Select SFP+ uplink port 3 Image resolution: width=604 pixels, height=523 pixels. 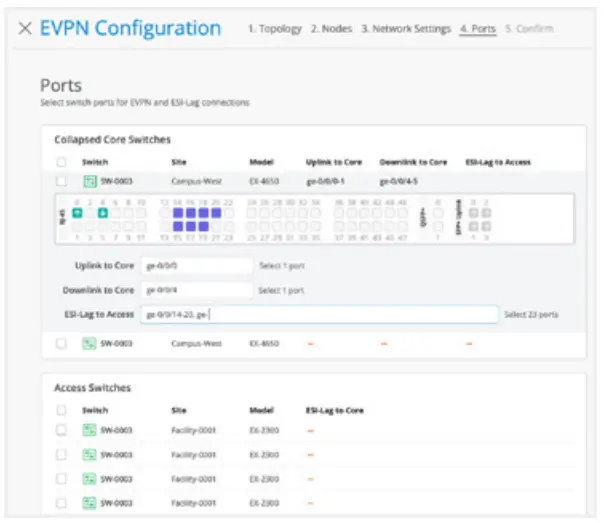(487, 226)
